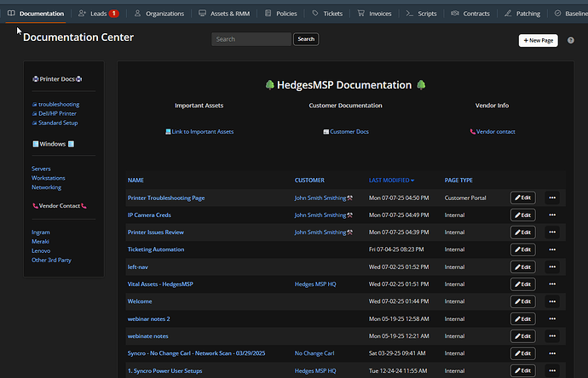The image size is (588, 378).
Task: Open Meraki vendor link
Action: [x=40, y=242]
